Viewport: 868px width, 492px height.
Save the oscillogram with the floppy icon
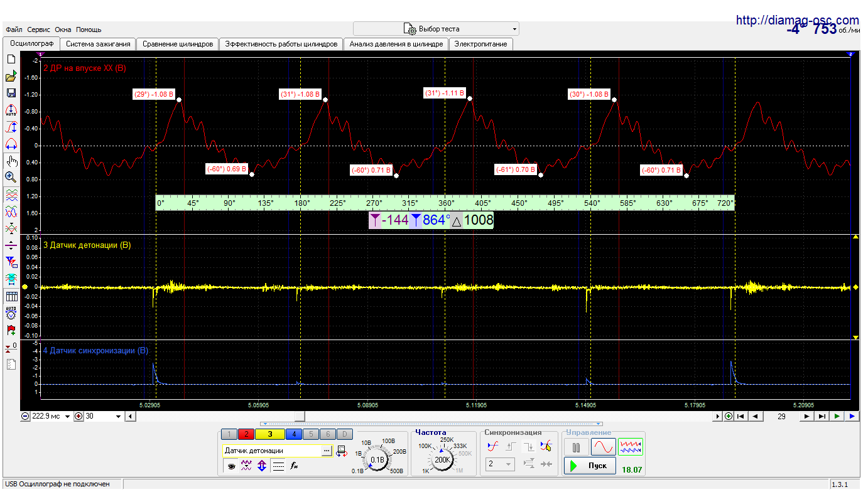[x=11, y=93]
